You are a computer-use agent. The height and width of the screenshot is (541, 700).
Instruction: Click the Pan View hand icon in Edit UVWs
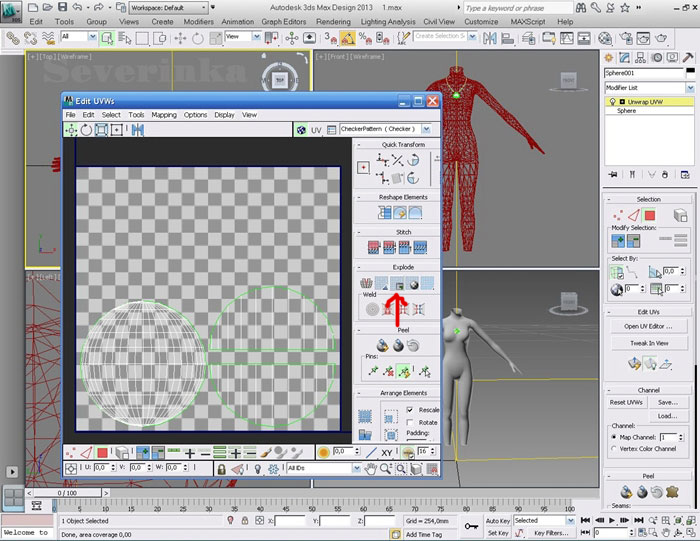click(370, 468)
